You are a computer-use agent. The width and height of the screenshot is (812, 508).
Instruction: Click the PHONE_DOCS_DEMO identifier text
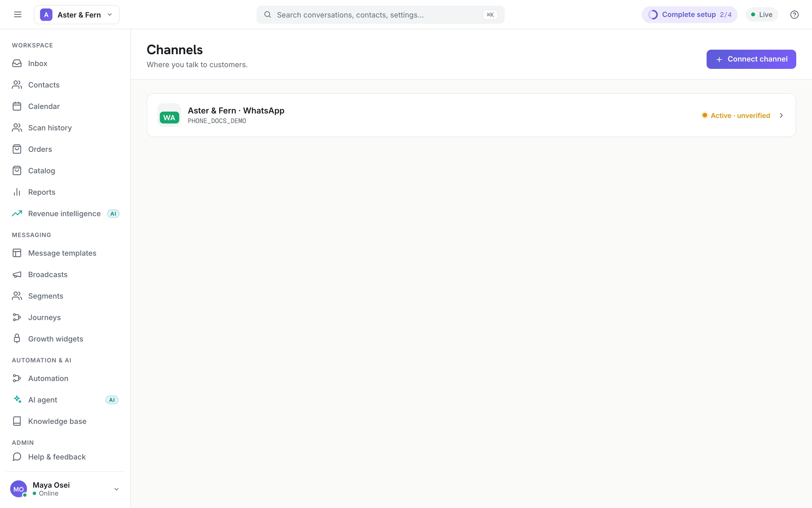[217, 121]
